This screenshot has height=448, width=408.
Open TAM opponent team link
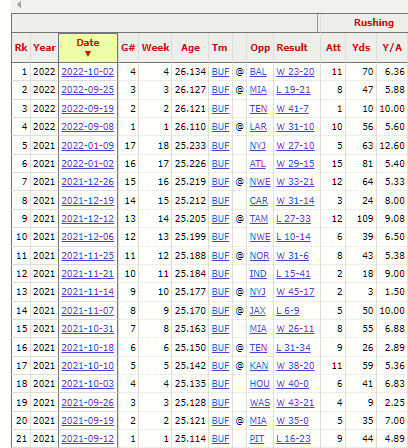(259, 219)
